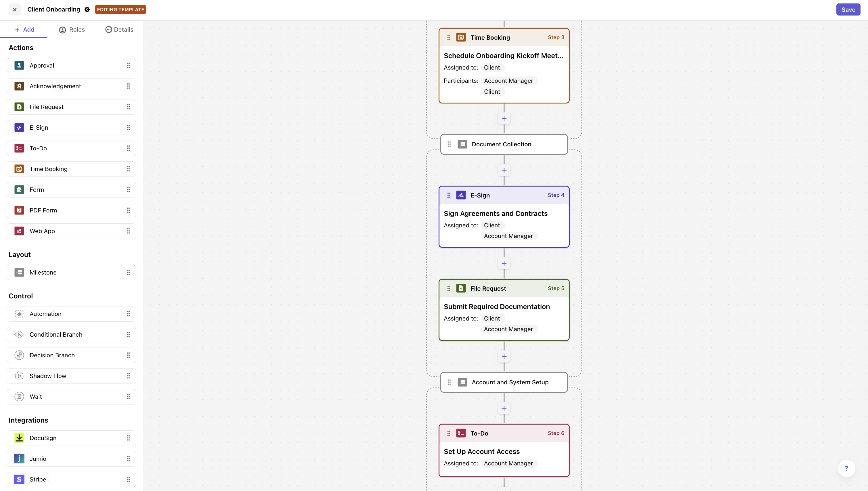The image size is (868, 491).
Task: Select the Conditional Branch icon
Action: pyautogui.click(x=19, y=334)
